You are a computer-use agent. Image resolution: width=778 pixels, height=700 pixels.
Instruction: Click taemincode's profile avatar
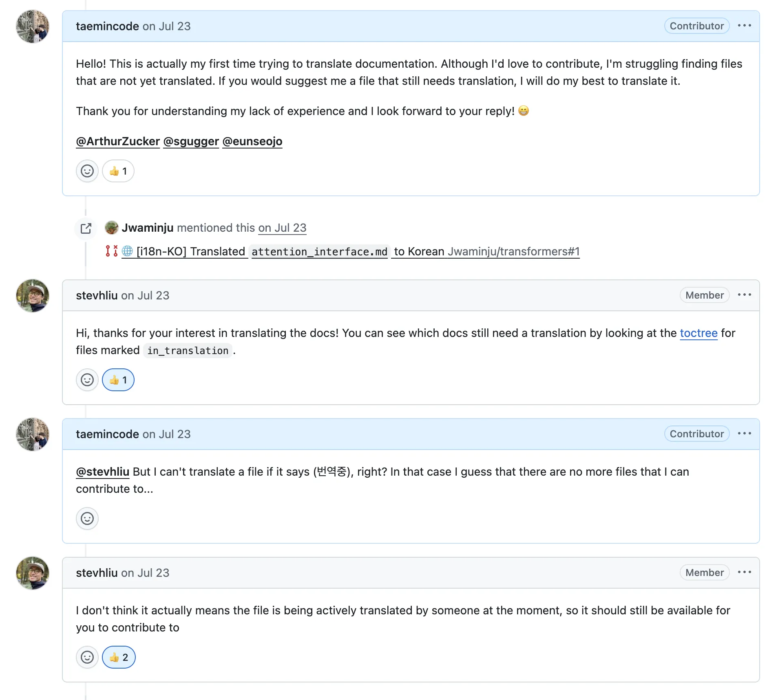[x=32, y=27]
